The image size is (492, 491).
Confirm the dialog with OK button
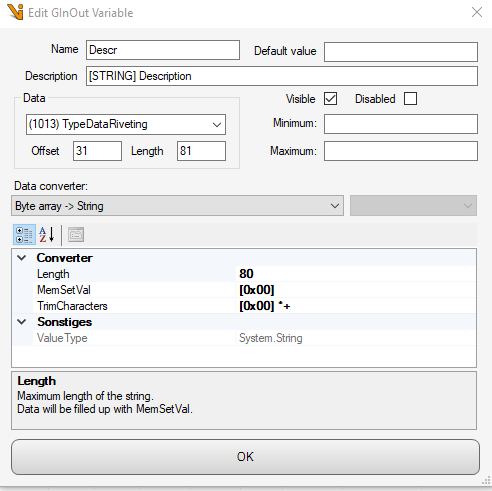[x=245, y=457]
